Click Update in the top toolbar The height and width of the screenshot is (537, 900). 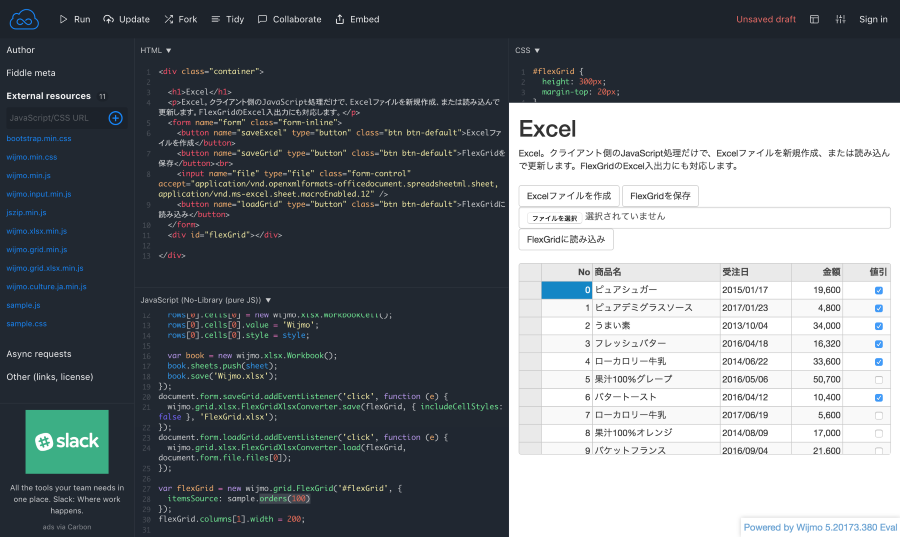click(126, 20)
